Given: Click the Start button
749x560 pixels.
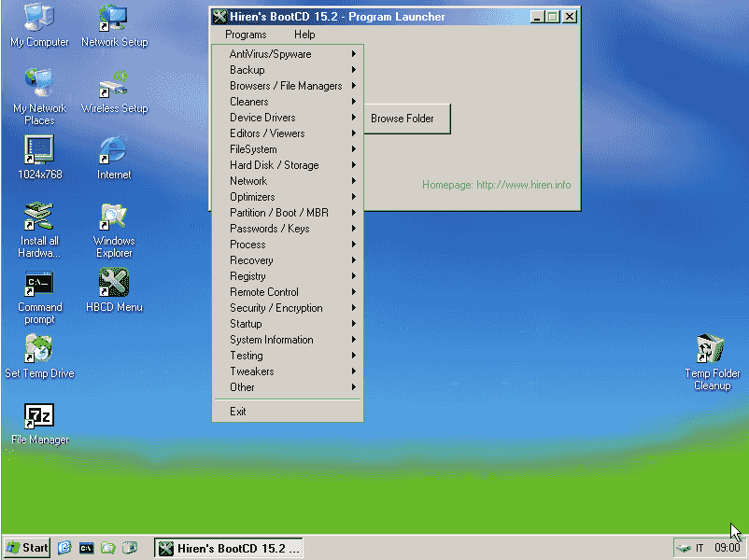Looking at the screenshot, I should click(x=27, y=548).
